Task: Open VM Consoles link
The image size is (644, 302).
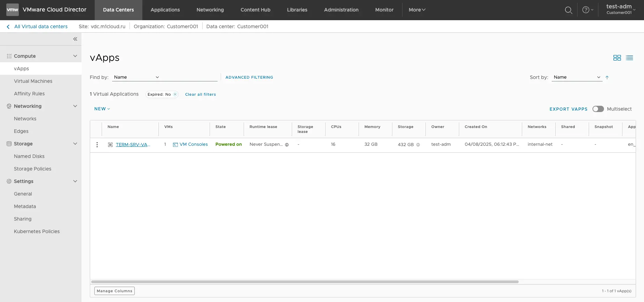Action: pos(194,144)
